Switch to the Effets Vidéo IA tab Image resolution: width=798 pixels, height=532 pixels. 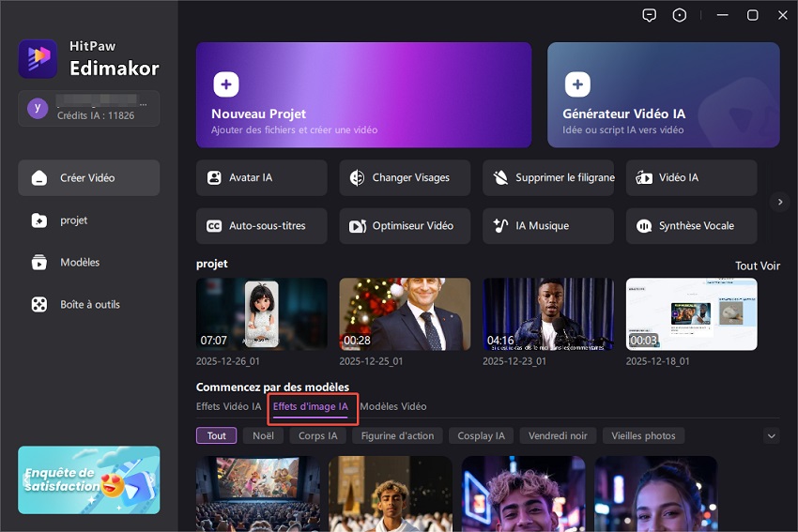(x=229, y=406)
